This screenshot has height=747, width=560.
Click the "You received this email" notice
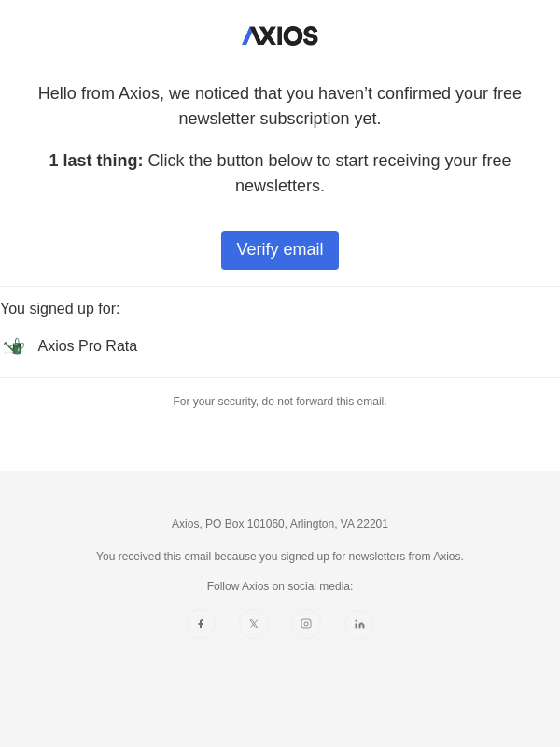[280, 557]
